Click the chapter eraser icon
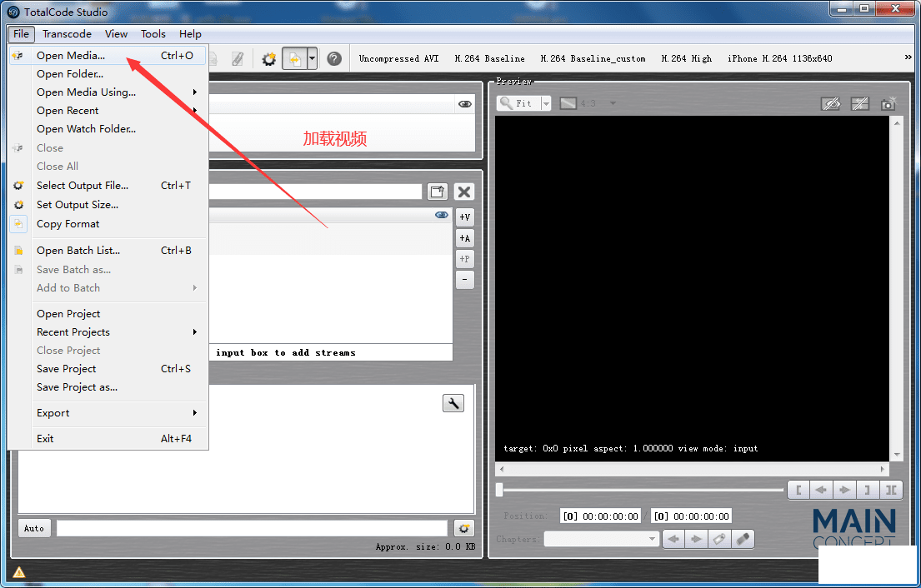The width and height of the screenshot is (921, 588). pos(743,539)
